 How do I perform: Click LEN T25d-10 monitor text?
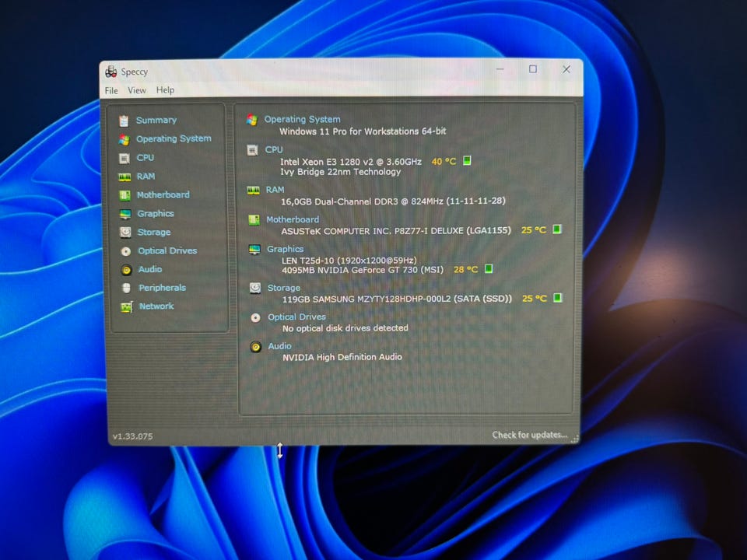[349, 261]
